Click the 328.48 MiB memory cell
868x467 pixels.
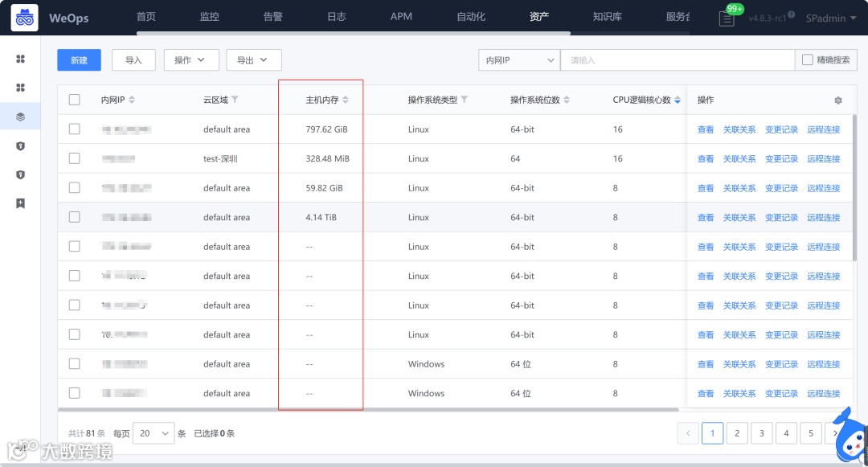(x=327, y=158)
